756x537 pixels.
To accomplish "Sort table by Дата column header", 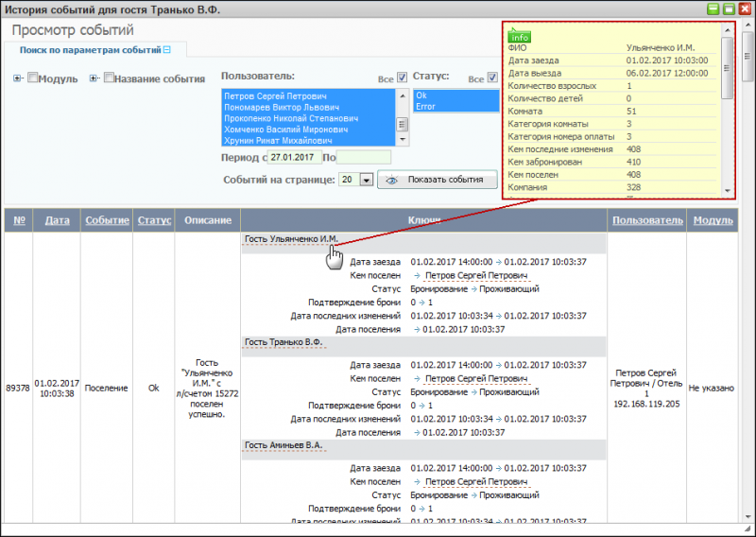I will 57,220.
